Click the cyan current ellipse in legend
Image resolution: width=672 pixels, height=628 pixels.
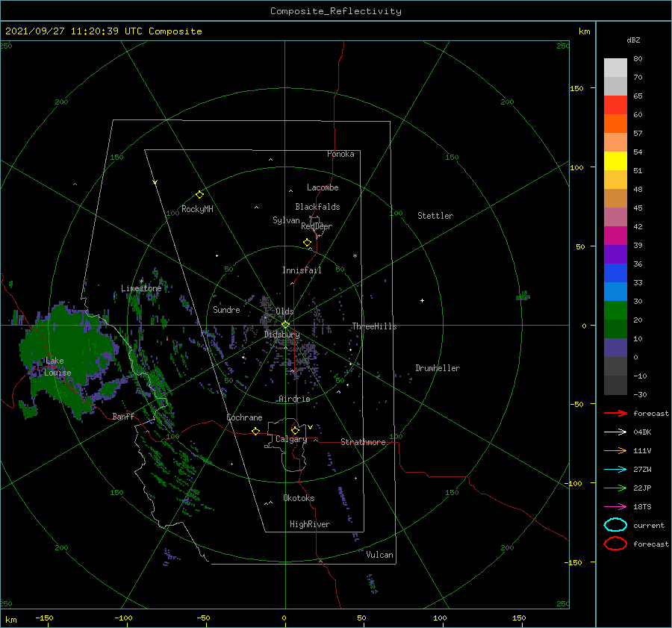tap(615, 525)
